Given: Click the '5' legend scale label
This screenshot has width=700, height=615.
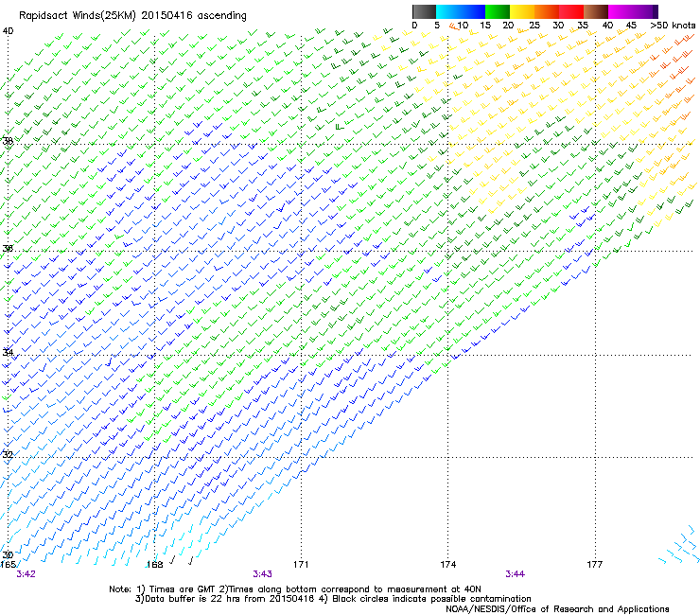Looking at the screenshot, I should tap(437, 26).
